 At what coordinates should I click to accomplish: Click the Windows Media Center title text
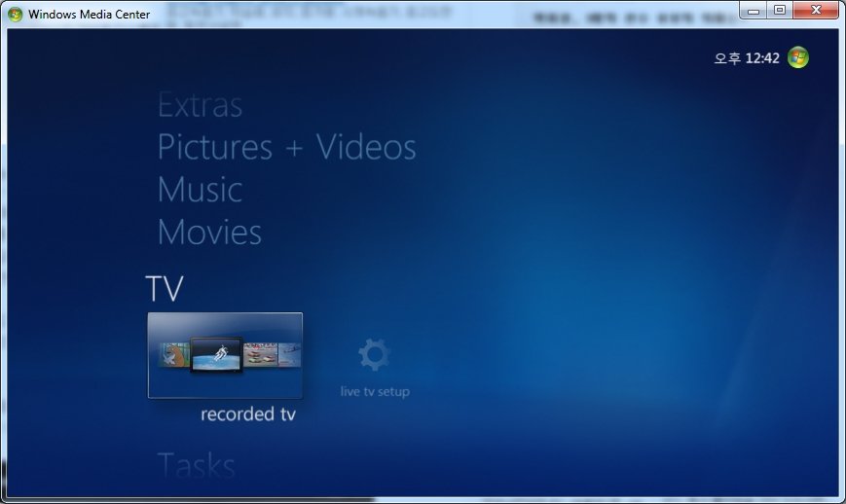point(89,15)
